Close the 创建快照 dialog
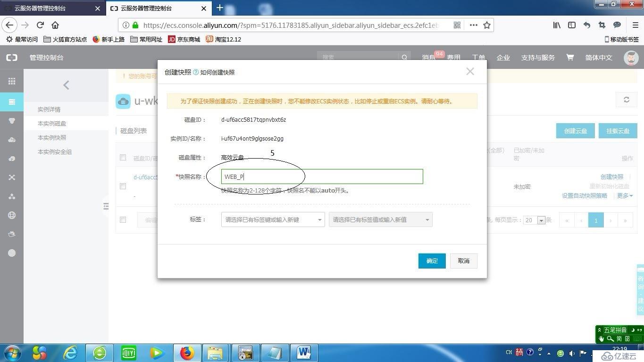The width and height of the screenshot is (644, 362). [470, 71]
